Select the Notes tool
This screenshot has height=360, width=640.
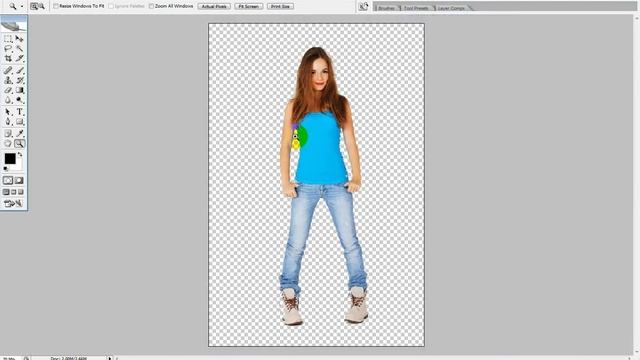pos(8,133)
